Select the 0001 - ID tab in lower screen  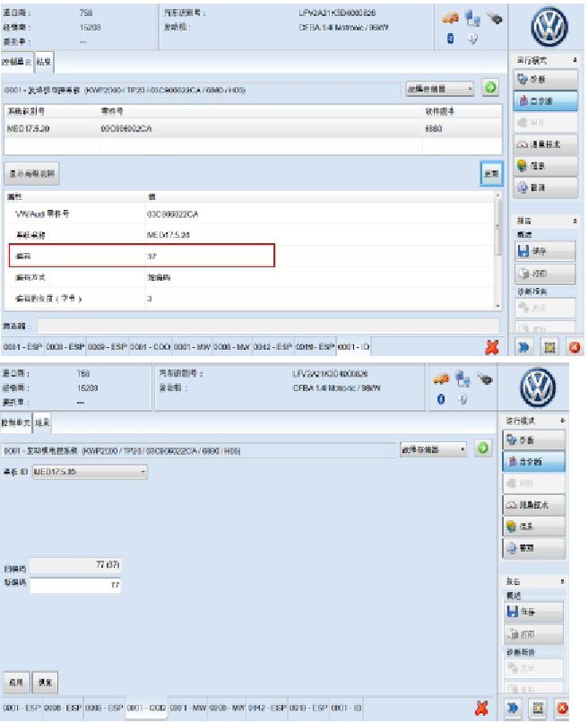coord(346,708)
